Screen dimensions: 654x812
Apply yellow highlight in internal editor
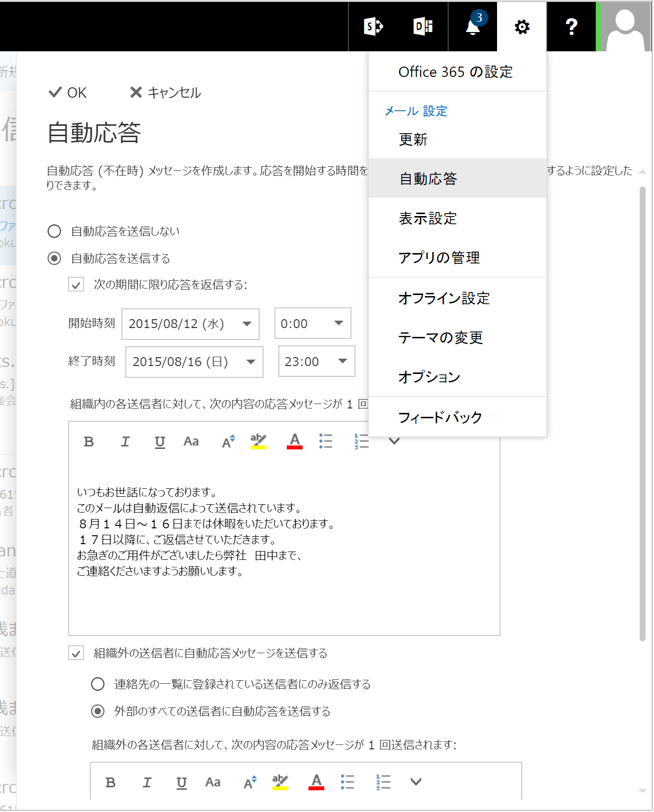point(258,442)
